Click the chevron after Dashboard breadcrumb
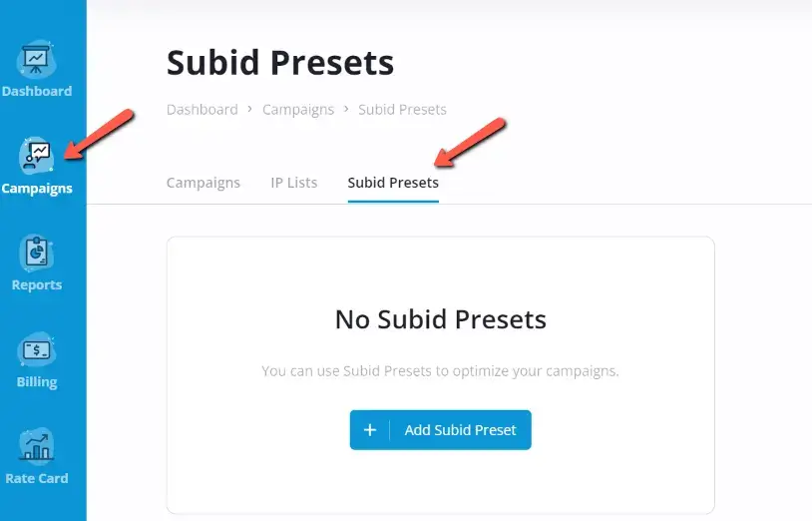The image size is (812, 521). pos(250,109)
